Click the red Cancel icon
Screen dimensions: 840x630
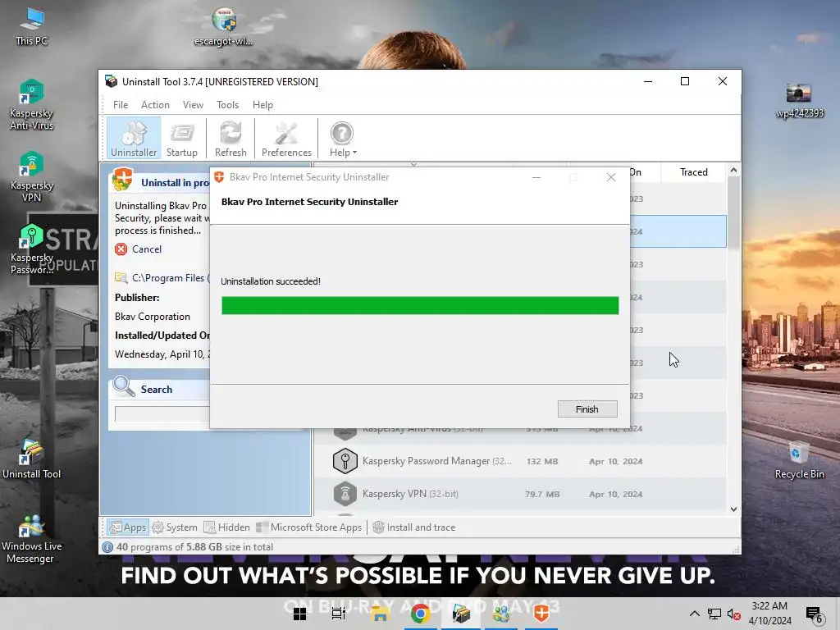tap(121, 249)
